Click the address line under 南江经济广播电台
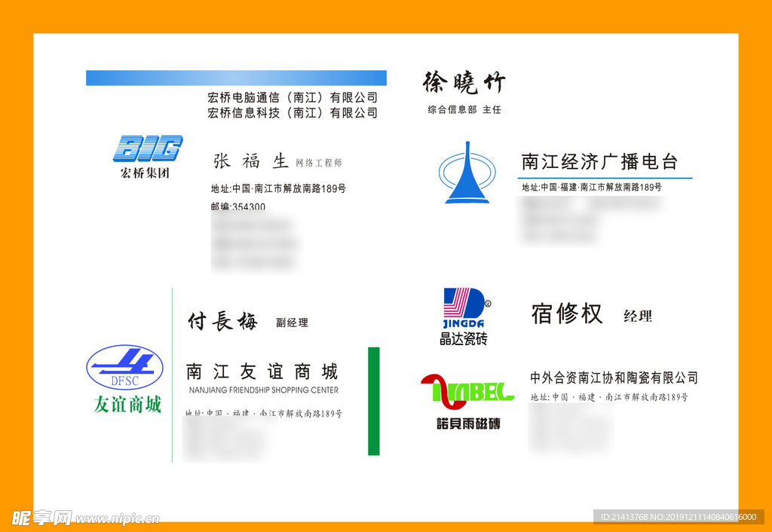The height and width of the screenshot is (532, 772). pos(592,188)
